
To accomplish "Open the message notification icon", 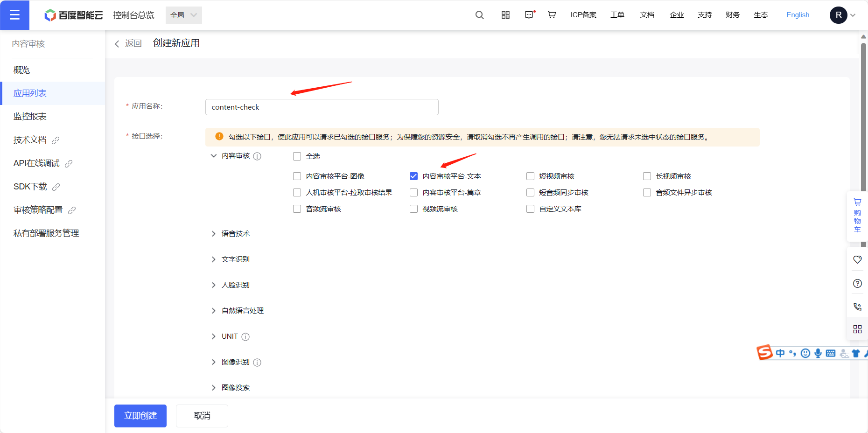I will [529, 15].
